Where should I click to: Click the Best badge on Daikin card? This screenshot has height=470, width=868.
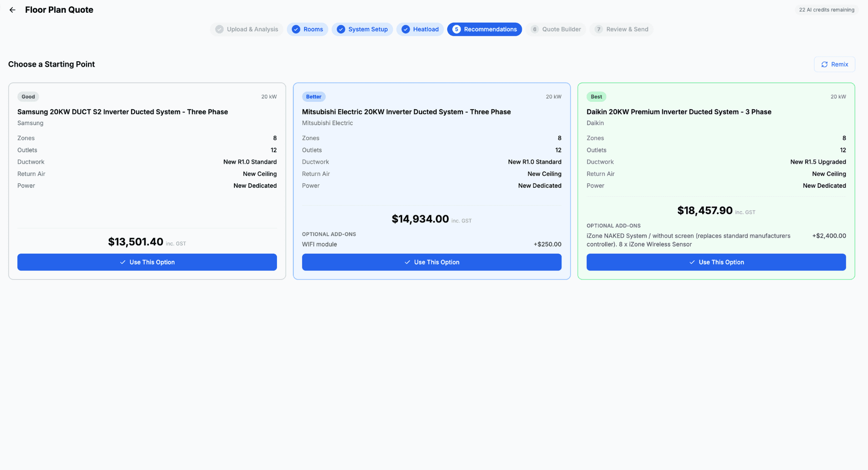click(x=596, y=97)
